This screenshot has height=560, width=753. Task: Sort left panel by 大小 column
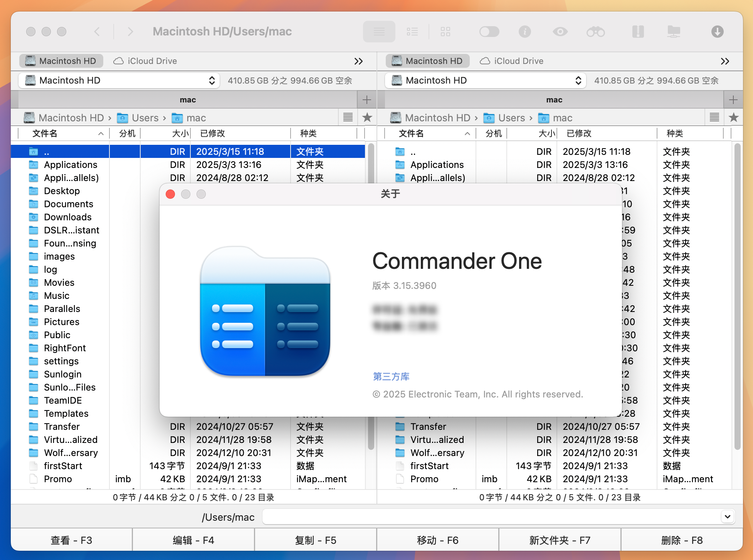[x=165, y=134]
